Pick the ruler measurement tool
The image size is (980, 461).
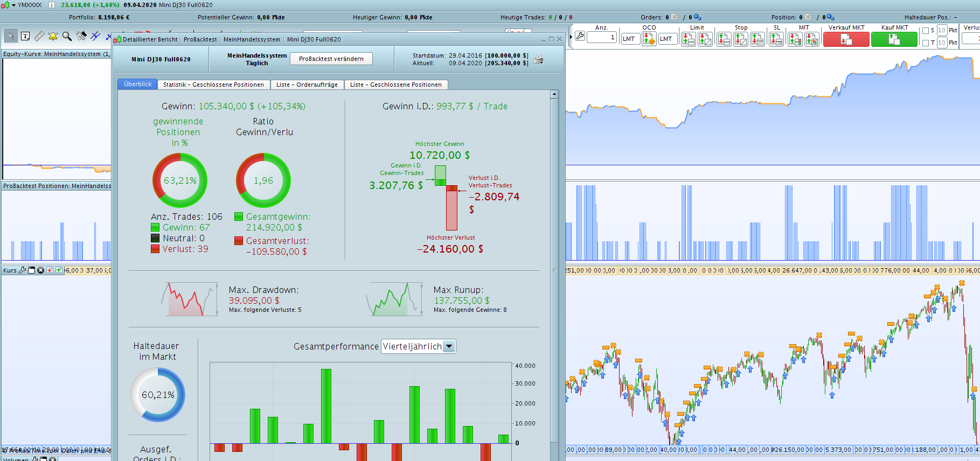pos(39,36)
